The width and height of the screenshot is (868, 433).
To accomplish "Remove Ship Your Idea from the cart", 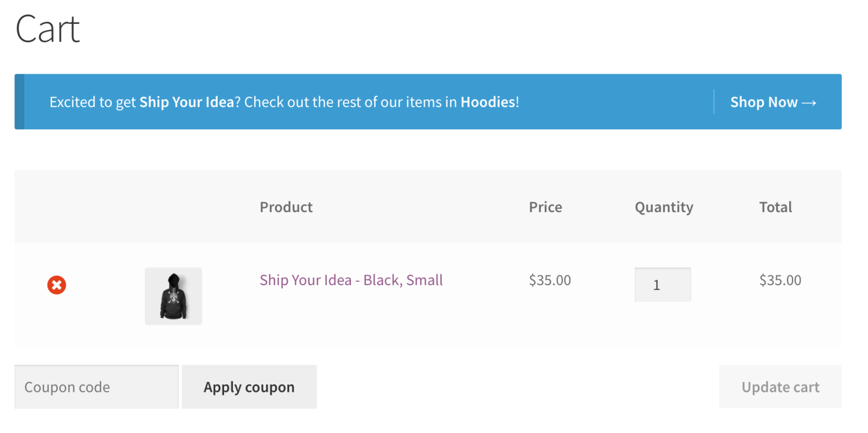I will [56, 285].
